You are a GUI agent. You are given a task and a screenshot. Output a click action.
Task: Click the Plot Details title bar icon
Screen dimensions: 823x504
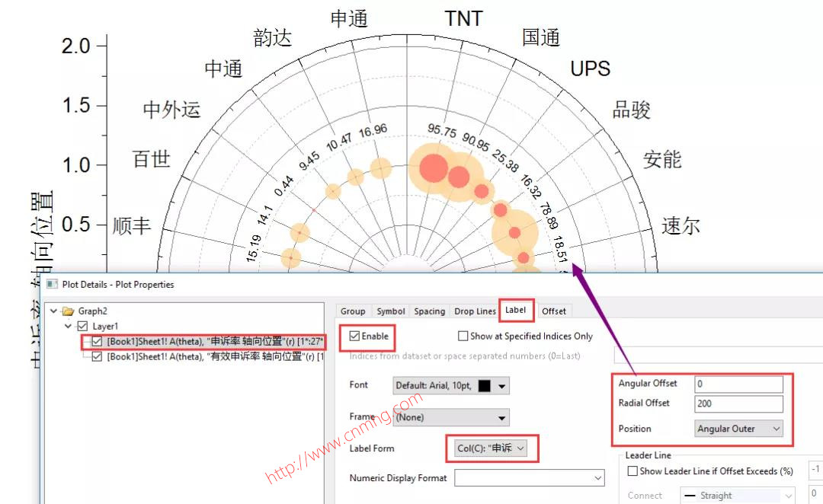pyautogui.click(x=52, y=283)
